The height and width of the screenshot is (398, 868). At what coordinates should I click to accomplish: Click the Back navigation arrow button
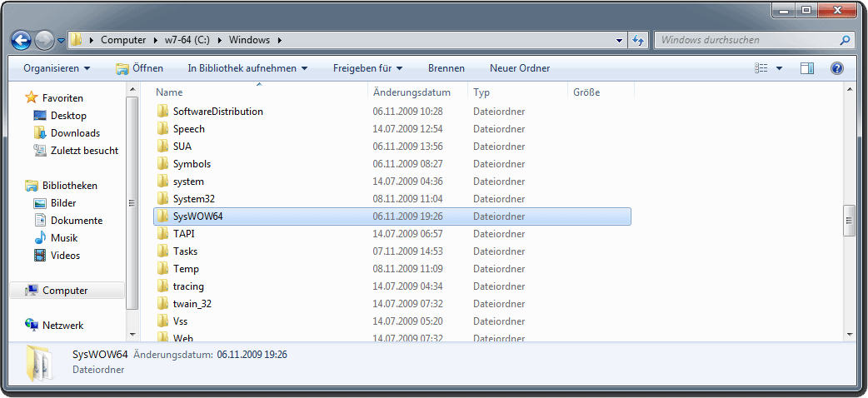click(21, 40)
